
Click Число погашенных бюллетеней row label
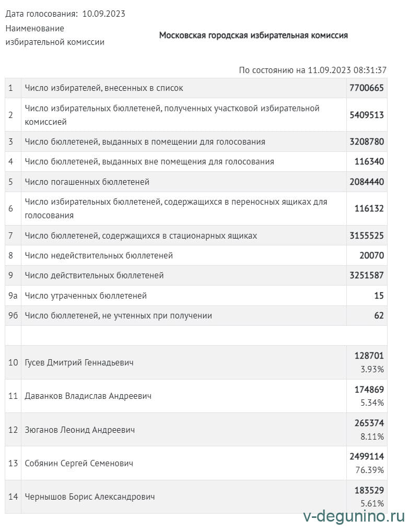pyautogui.click(x=87, y=182)
